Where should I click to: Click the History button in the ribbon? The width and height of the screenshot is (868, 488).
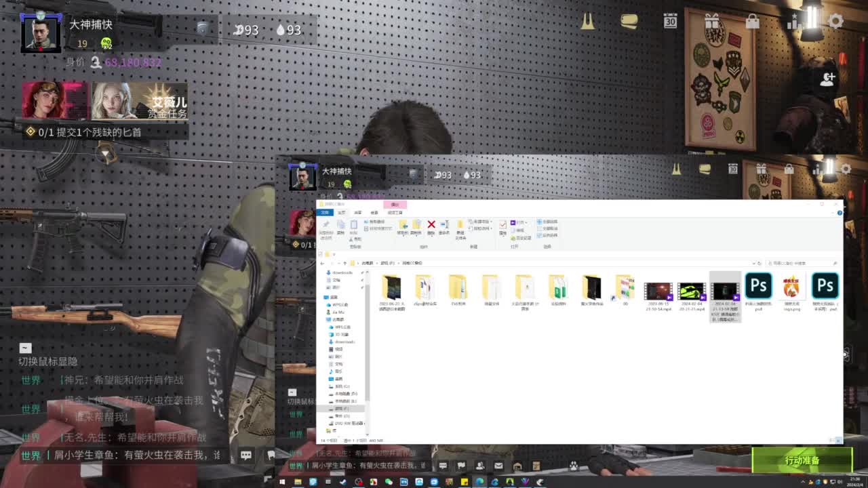pos(521,238)
